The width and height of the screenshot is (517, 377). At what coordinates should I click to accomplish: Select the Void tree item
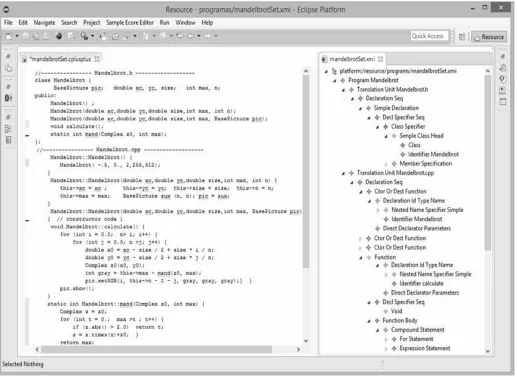pyautogui.click(x=396, y=311)
